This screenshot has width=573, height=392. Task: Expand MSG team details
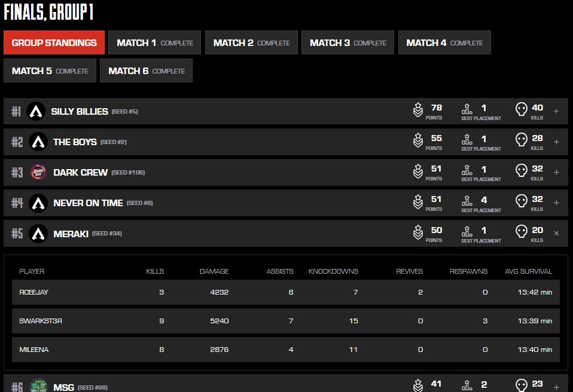(x=556, y=387)
